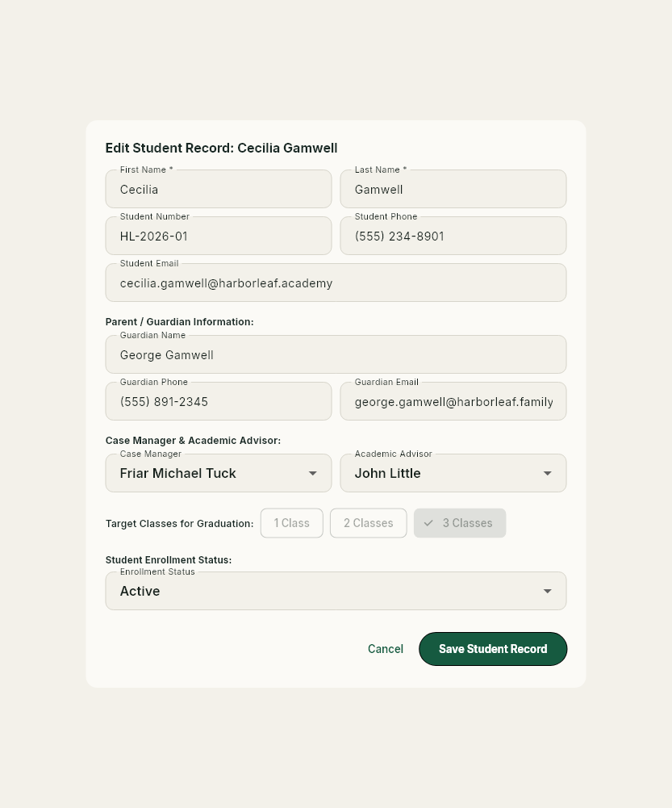Open the Enrollment Status dropdown showing Active
The height and width of the screenshot is (808, 672).
point(336,591)
